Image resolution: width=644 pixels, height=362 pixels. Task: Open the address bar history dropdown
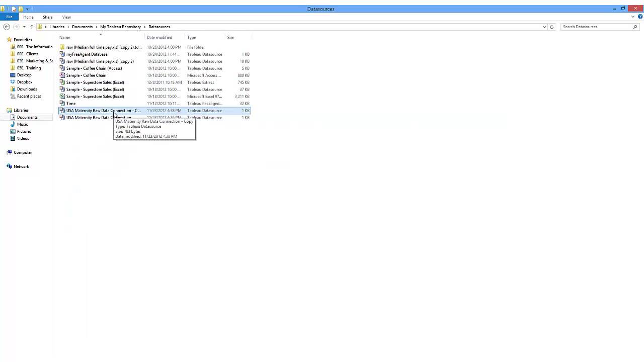pyautogui.click(x=544, y=27)
